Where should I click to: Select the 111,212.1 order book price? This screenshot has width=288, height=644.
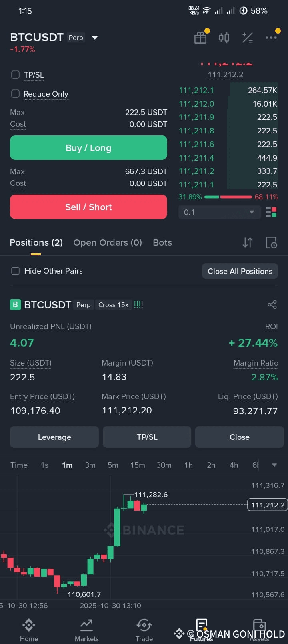coord(196,91)
